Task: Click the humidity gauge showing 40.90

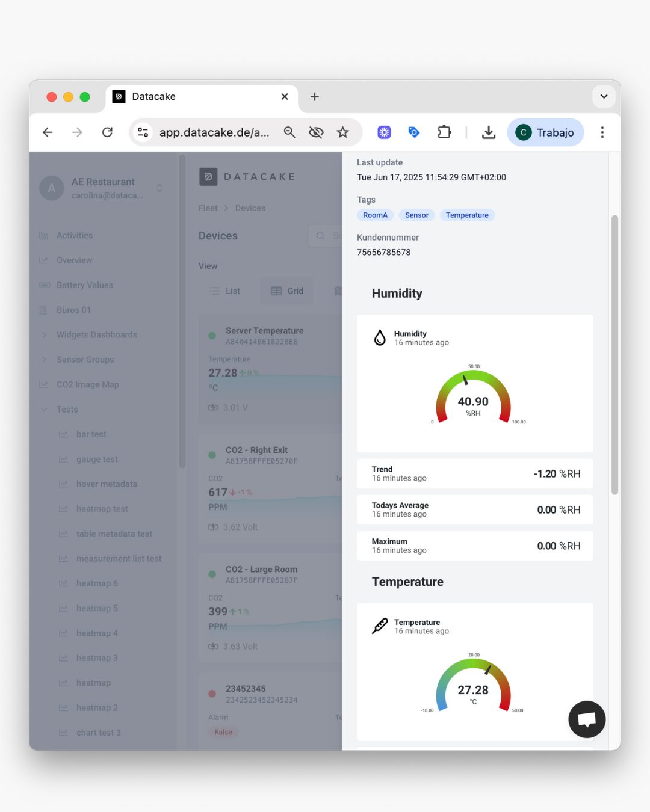Action: click(474, 397)
